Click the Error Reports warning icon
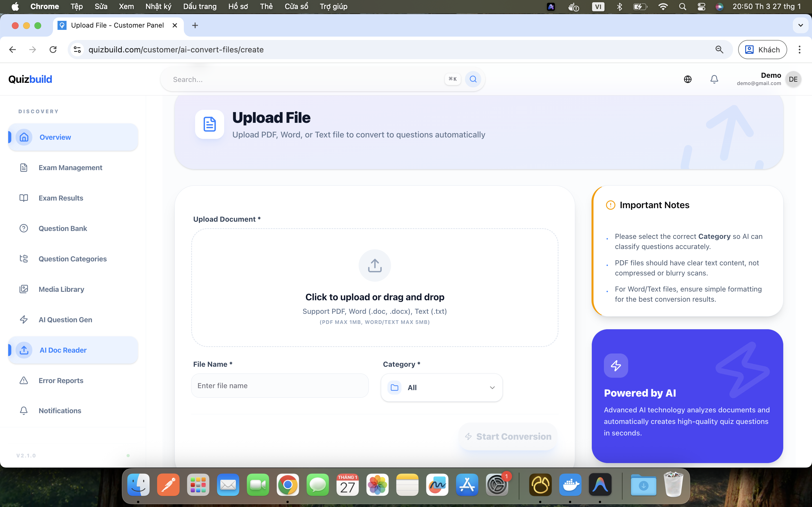The height and width of the screenshot is (507, 812). point(24,380)
